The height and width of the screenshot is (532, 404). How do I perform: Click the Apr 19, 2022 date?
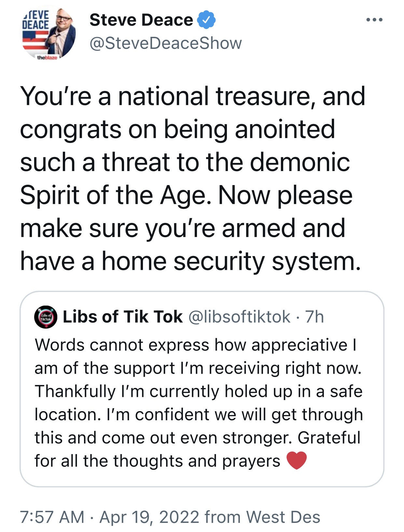(x=149, y=517)
